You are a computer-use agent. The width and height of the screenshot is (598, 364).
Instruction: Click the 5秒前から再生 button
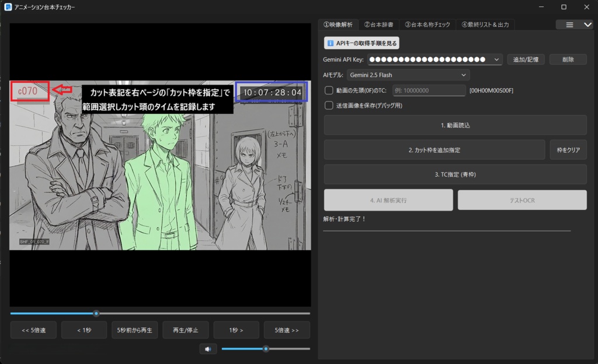[135, 330]
